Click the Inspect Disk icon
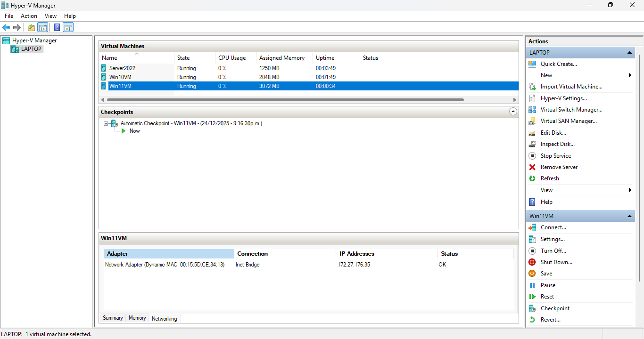The width and height of the screenshot is (644, 339). pos(532,144)
